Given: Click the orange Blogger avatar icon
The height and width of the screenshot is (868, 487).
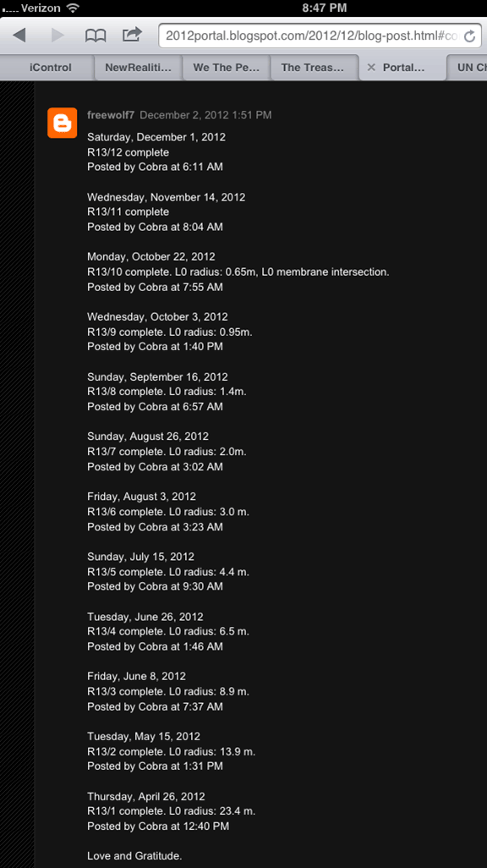Looking at the screenshot, I should (62, 123).
